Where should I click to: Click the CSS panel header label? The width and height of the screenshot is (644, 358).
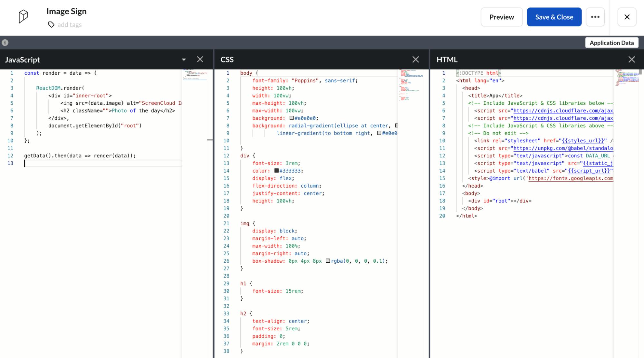click(227, 60)
